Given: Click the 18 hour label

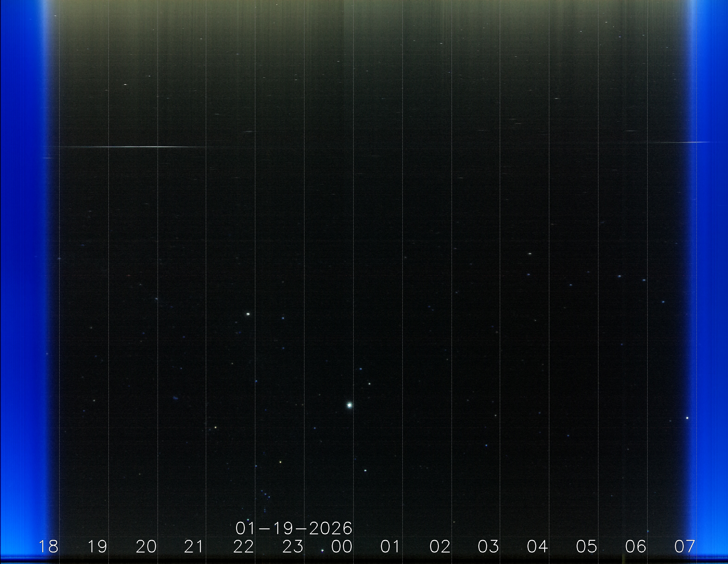Looking at the screenshot, I should point(49,547).
